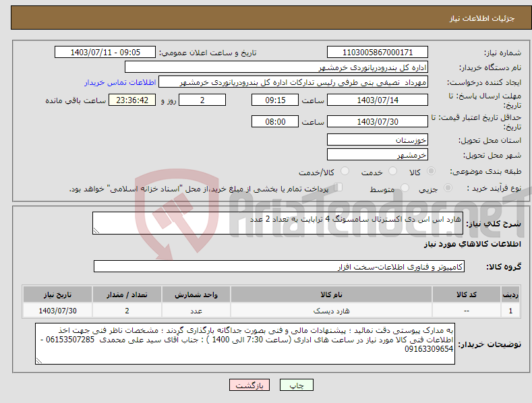Image resolution: width=532 pixels, height=403 pixels.
Task: Click the general need description textarea
Action: tap(278, 223)
